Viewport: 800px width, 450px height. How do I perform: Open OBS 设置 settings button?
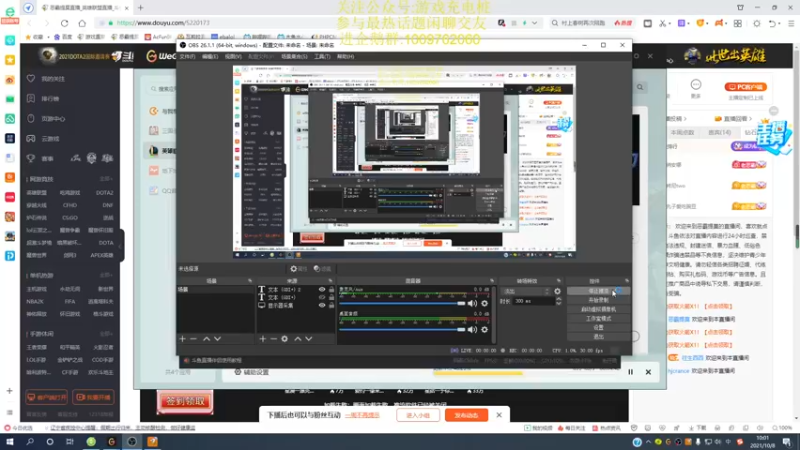598,328
